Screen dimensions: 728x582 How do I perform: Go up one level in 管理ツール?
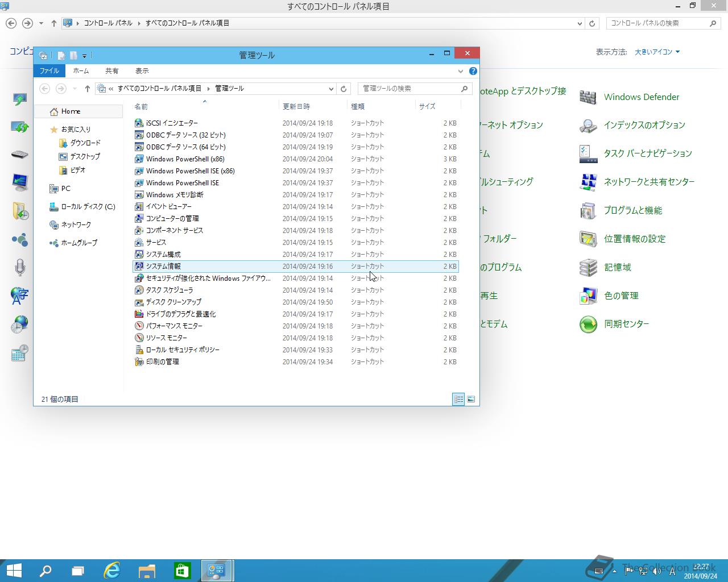click(87, 89)
